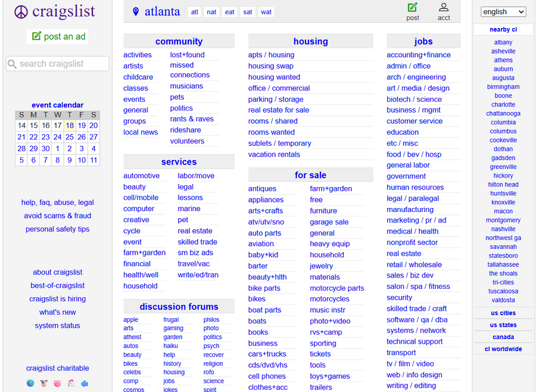
Task: Open the discussion forums header
Action: pyautogui.click(x=179, y=307)
